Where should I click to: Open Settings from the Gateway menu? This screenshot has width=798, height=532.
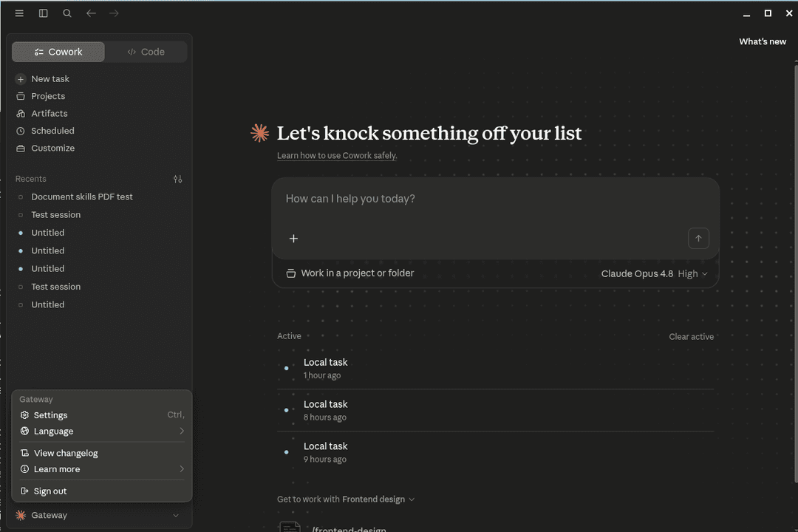click(x=102, y=415)
